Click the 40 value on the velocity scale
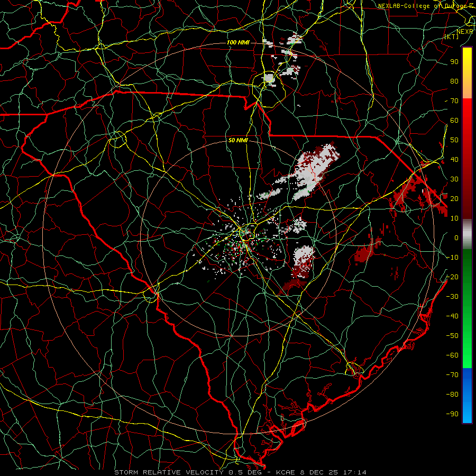Image resolution: width=476 pixels, height=476 pixels. tap(454, 160)
